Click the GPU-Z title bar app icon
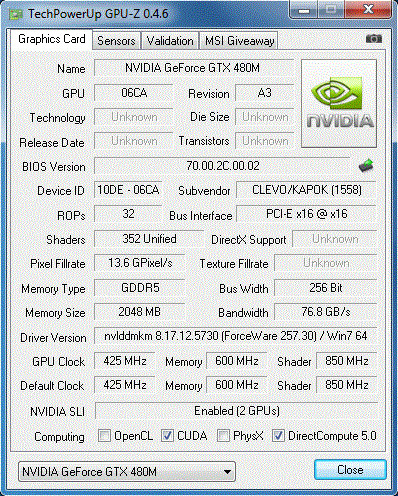 15,14
